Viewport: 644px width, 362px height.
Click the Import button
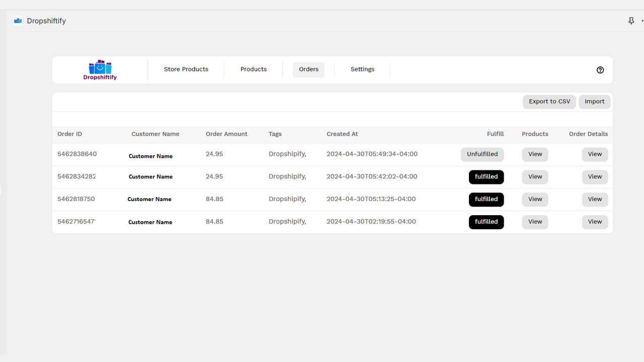click(595, 102)
